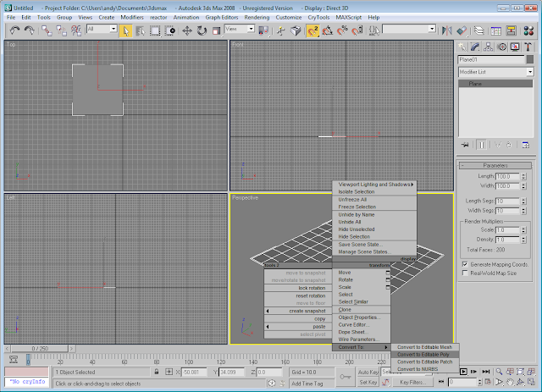The image size is (542, 392).
Task: Click the Time Configuration button
Action: (x=488, y=382)
